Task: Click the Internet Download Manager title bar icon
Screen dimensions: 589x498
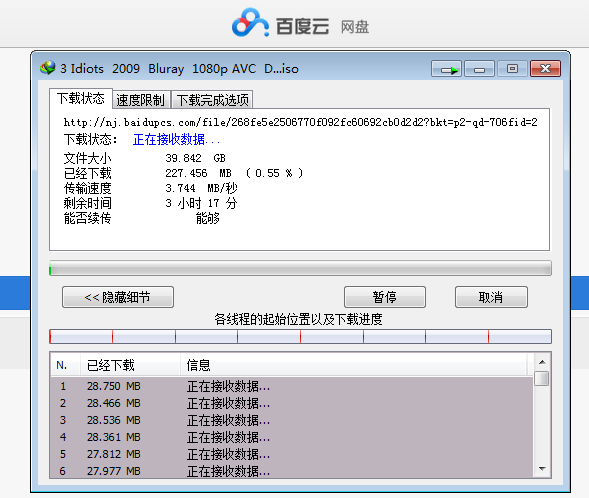Action: tap(48, 68)
